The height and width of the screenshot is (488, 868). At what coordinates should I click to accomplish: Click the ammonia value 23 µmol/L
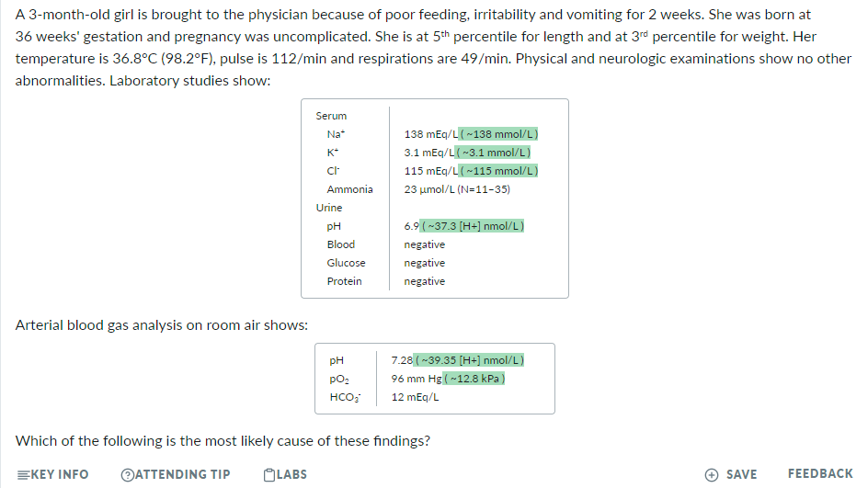click(x=457, y=189)
